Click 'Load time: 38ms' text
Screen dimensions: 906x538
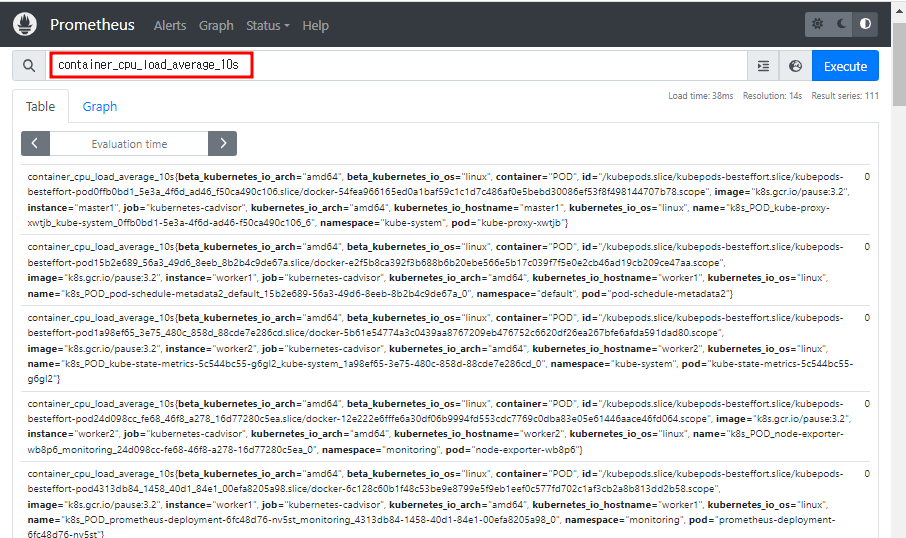700,96
